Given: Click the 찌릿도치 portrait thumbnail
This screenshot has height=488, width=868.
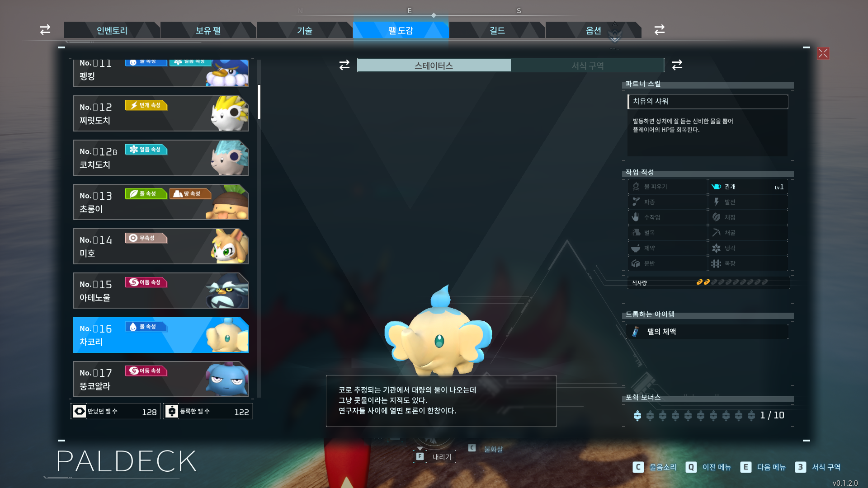Looking at the screenshot, I should (229, 113).
